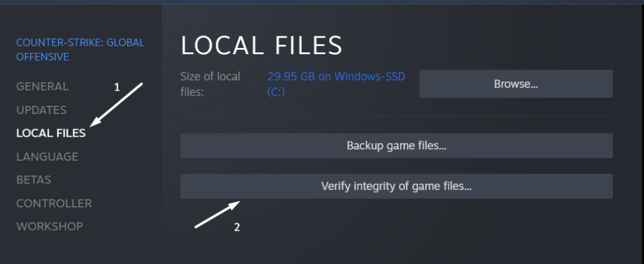
Task: Click the arrow pointing at Local Files
Action: (117, 106)
